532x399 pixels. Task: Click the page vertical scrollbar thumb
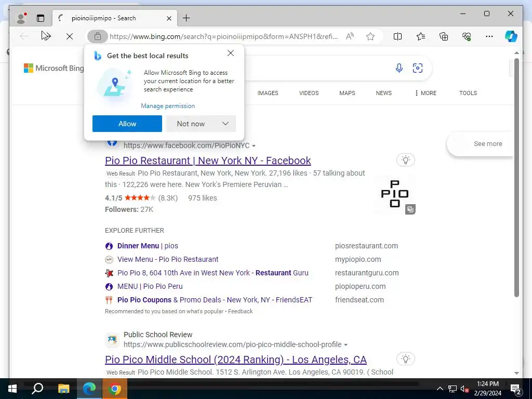(x=516, y=178)
